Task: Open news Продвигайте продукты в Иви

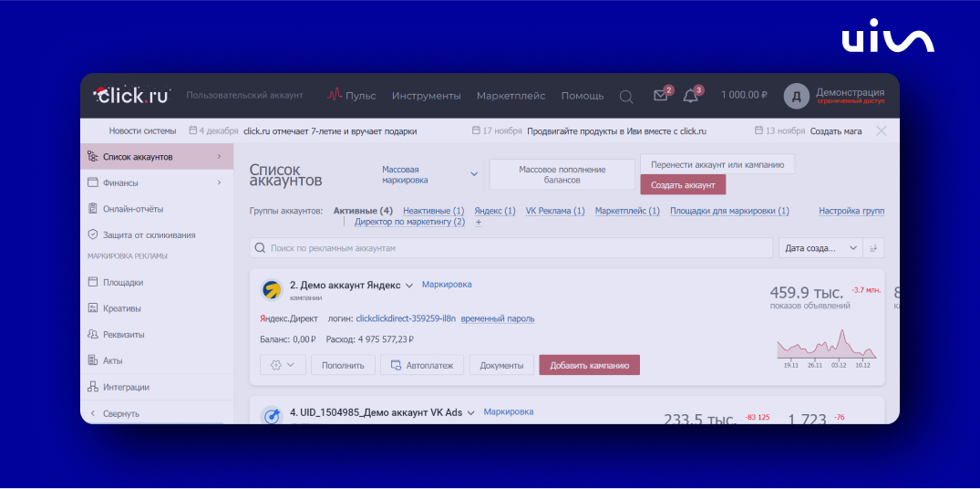Action: (617, 131)
